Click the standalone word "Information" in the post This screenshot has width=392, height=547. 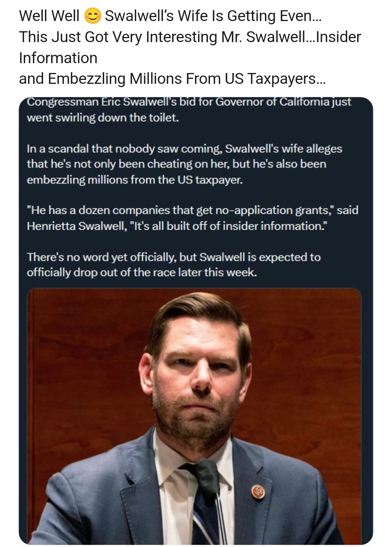click(x=58, y=58)
